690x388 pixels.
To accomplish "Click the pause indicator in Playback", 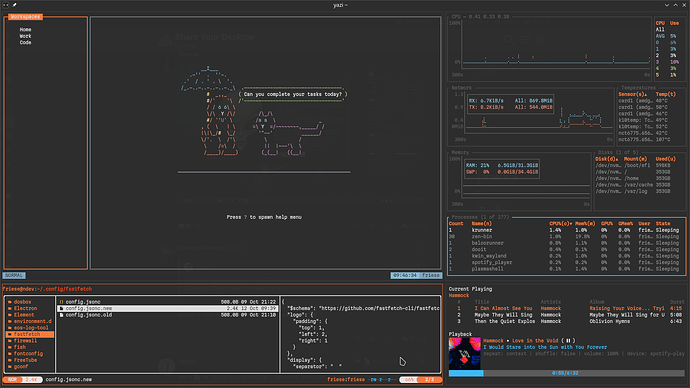I will 568,340.
